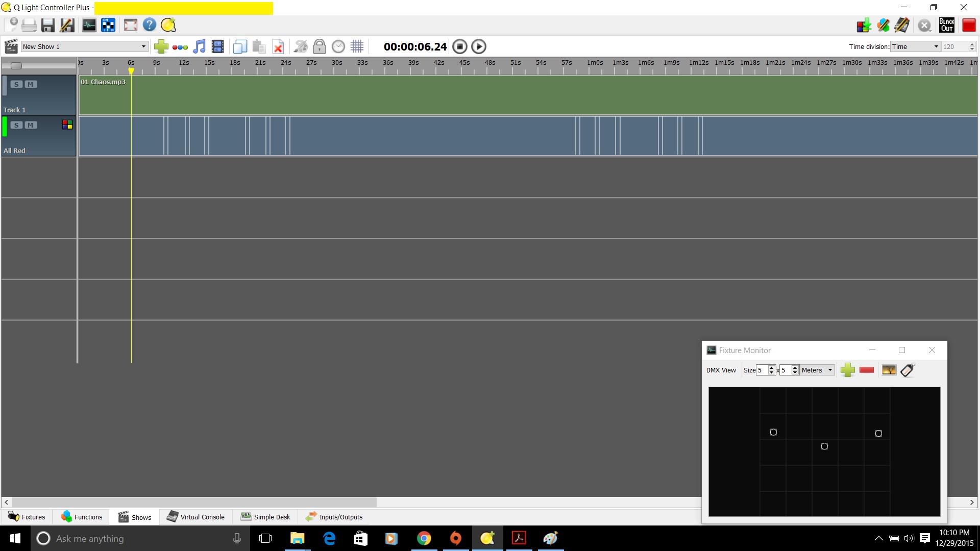Open the DMX monitor
The image size is (980, 551).
coord(89,25)
